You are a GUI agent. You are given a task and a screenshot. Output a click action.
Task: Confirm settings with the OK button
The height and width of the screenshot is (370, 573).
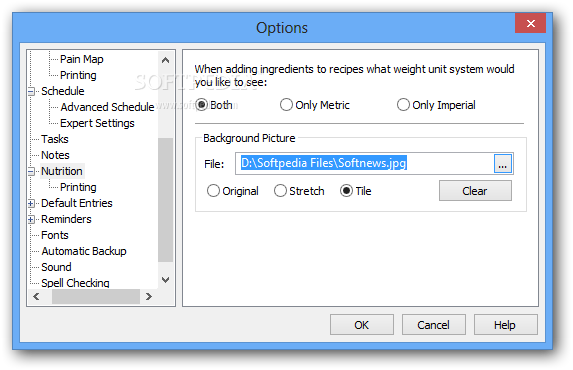click(361, 325)
